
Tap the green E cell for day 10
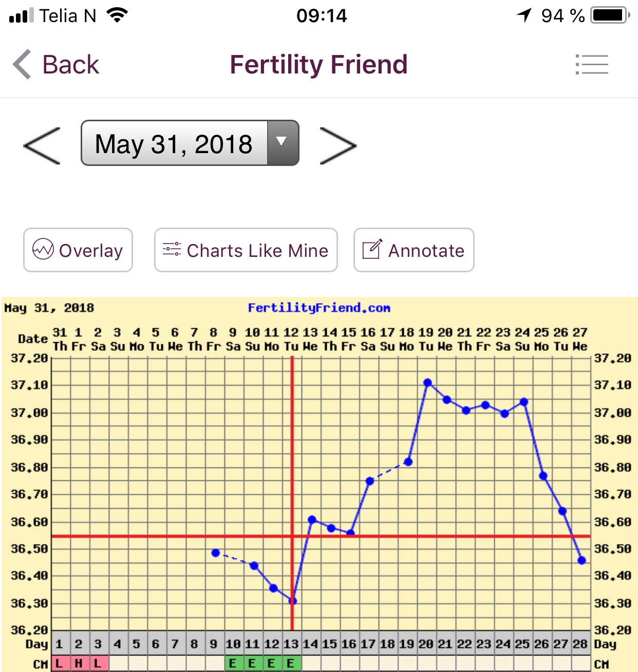coord(233,663)
